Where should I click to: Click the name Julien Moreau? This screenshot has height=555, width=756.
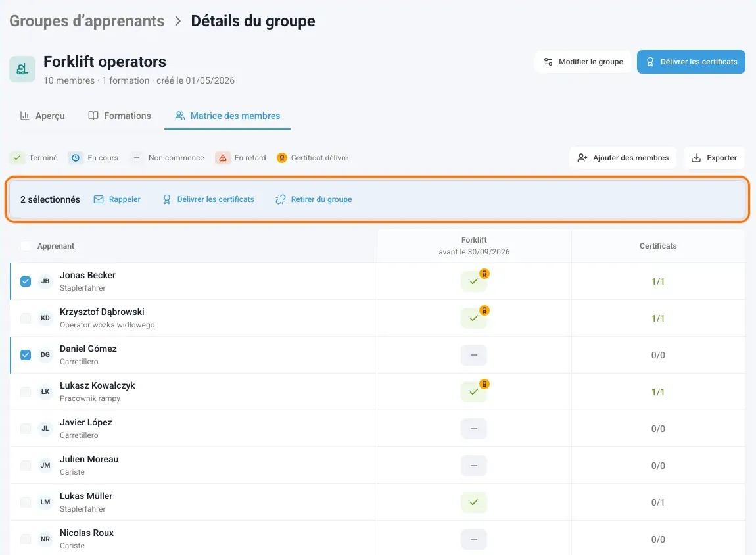click(x=89, y=459)
